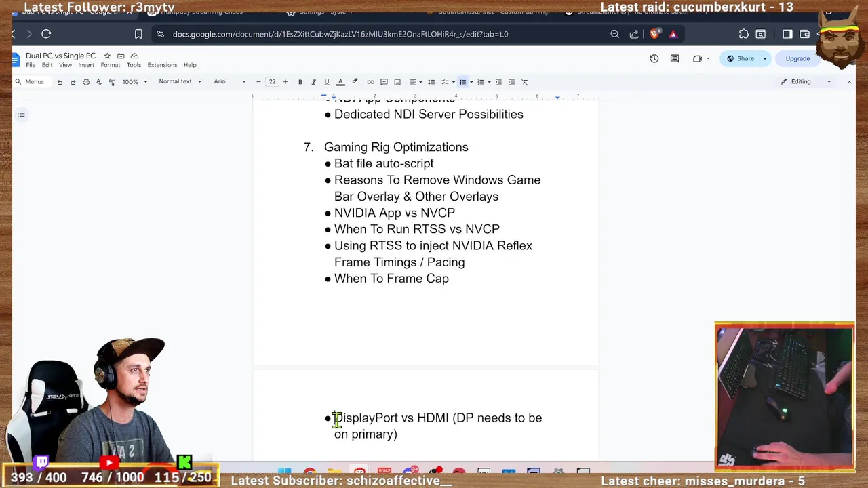Expand the meeting camera dropdown arrow
868x488 pixels.
coord(708,58)
